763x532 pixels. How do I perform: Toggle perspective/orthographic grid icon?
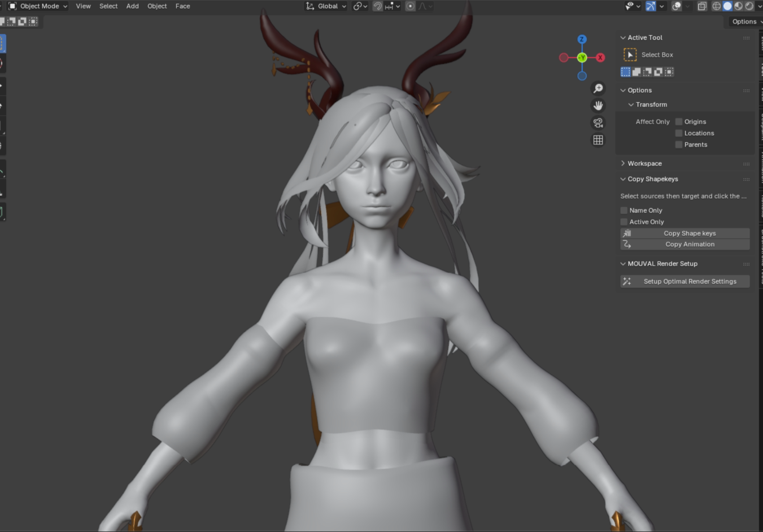click(x=598, y=140)
